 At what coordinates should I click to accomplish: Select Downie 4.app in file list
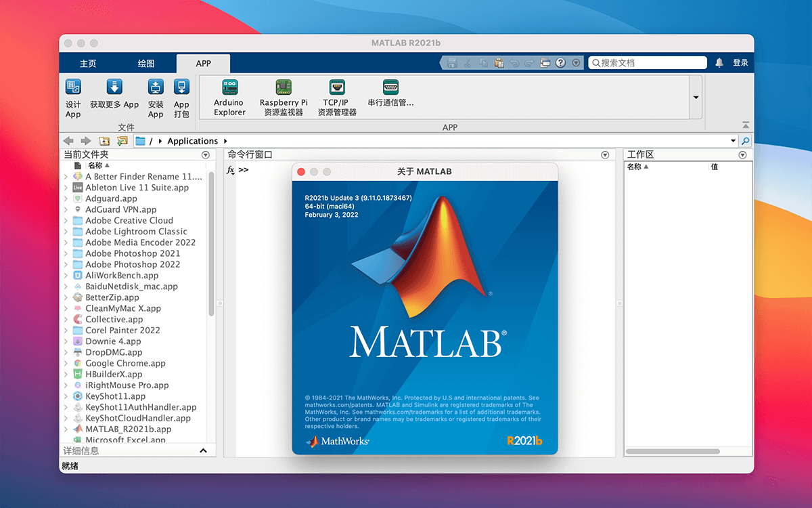[113, 342]
